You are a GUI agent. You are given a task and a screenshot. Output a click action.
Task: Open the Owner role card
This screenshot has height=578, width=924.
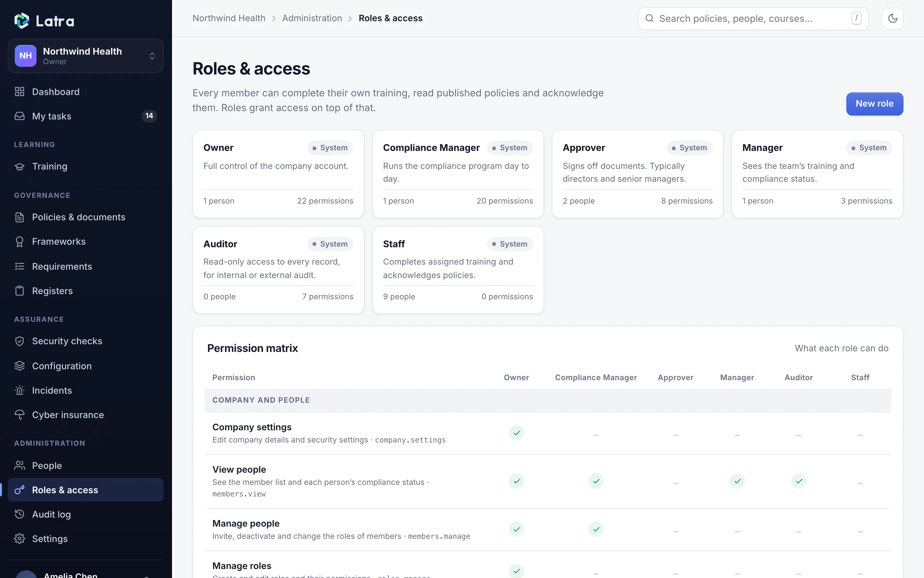pos(278,174)
